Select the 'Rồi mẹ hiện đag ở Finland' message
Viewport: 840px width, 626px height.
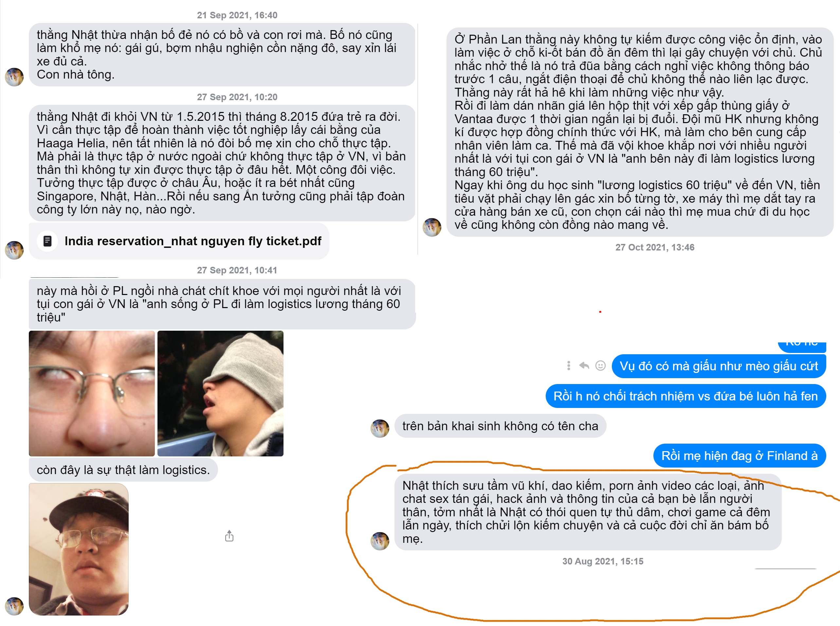[x=740, y=455]
